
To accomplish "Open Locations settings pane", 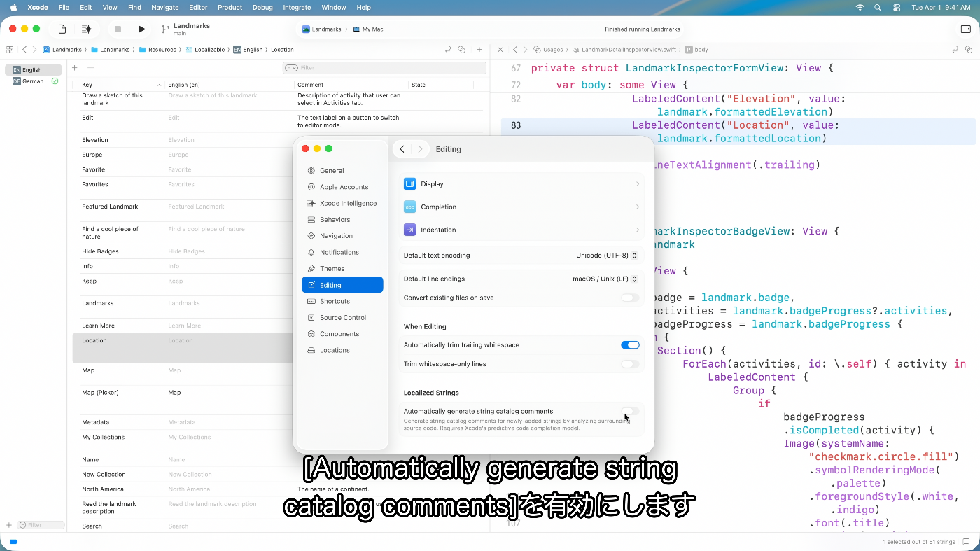I will [342, 350].
